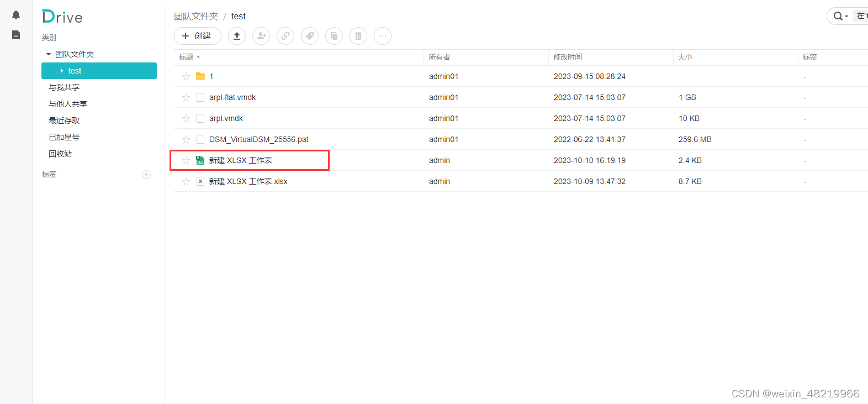868x404 pixels.
Task: Click size cell 1 GB
Action: 687,97
